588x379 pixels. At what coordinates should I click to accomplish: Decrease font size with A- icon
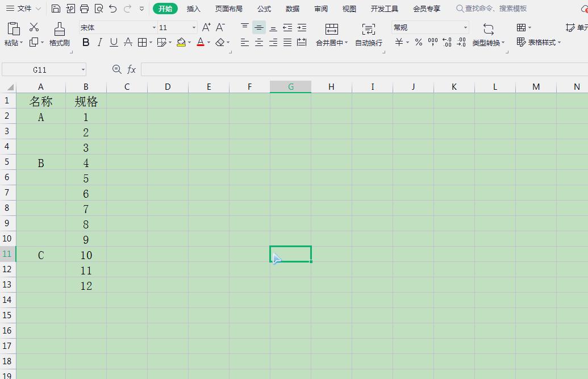[220, 27]
